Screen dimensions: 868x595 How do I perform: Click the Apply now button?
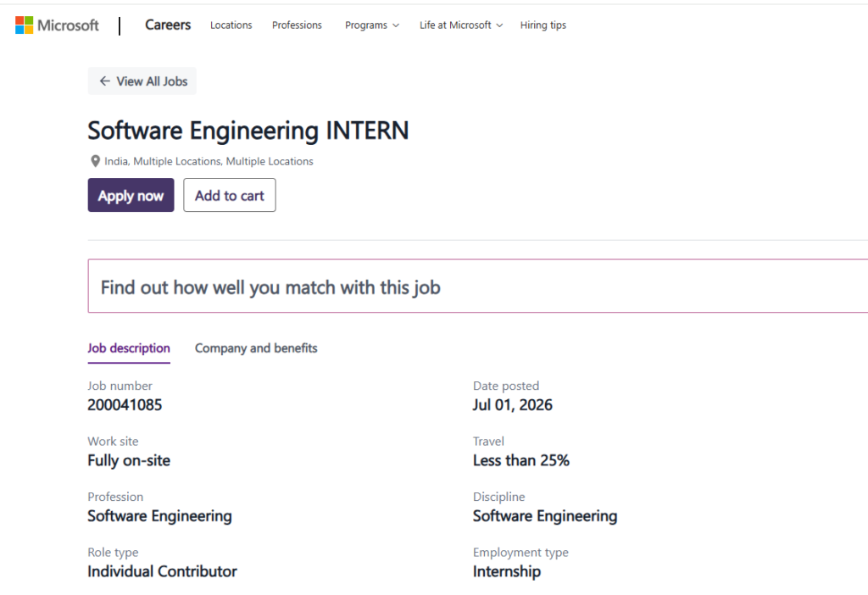tap(131, 195)
